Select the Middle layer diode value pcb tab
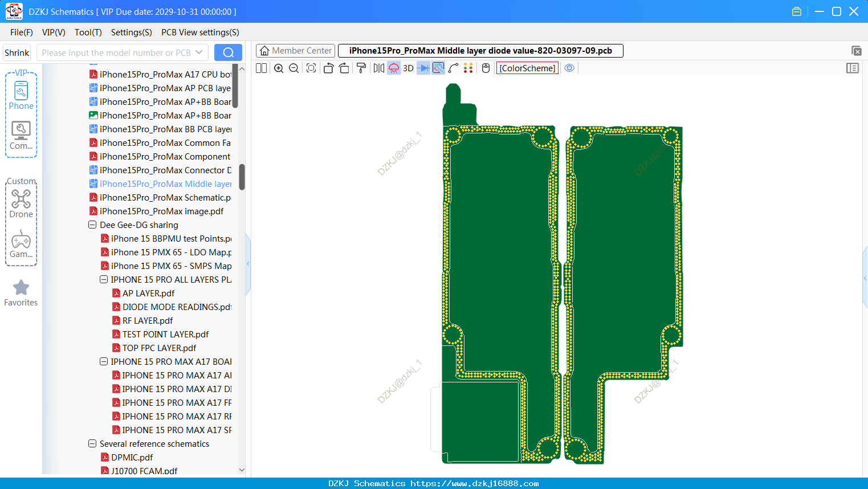 click(x=480, y=51)
